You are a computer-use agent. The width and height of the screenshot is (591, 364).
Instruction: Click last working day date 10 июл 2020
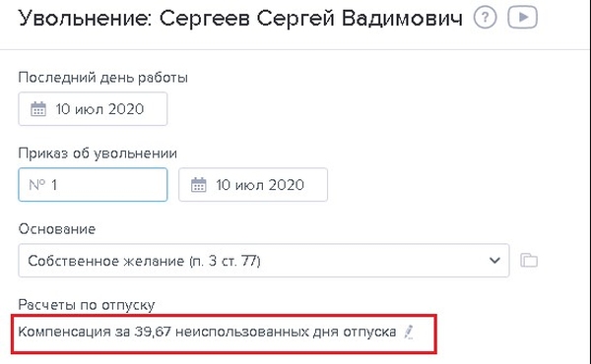[x=99, y=109]
